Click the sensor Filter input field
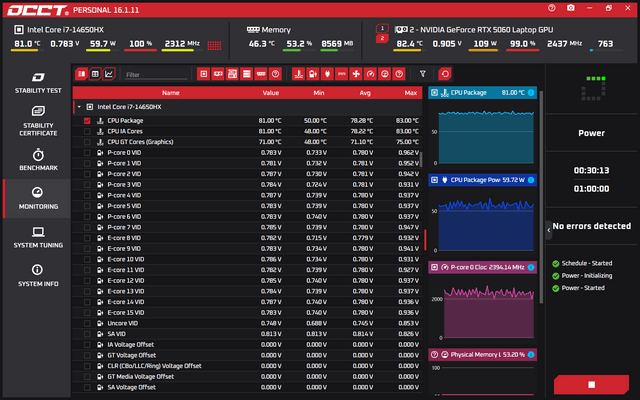640x400 pixels. (x=156, y=75)
